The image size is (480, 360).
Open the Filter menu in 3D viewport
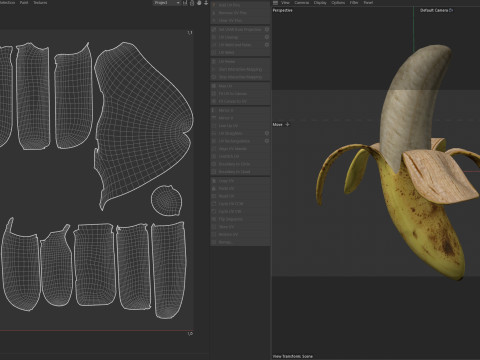[354, 3]
